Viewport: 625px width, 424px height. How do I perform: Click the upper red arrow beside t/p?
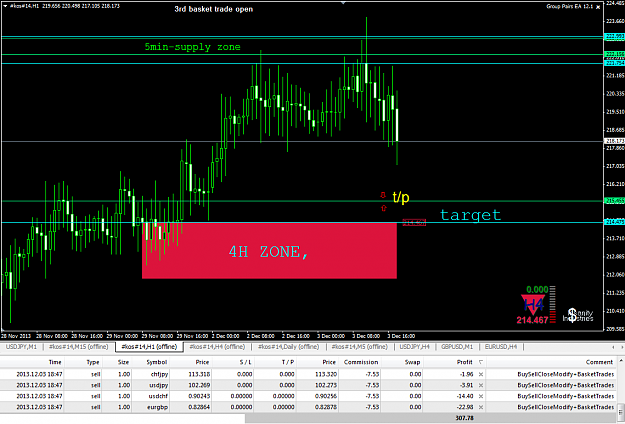coord(383,195)
